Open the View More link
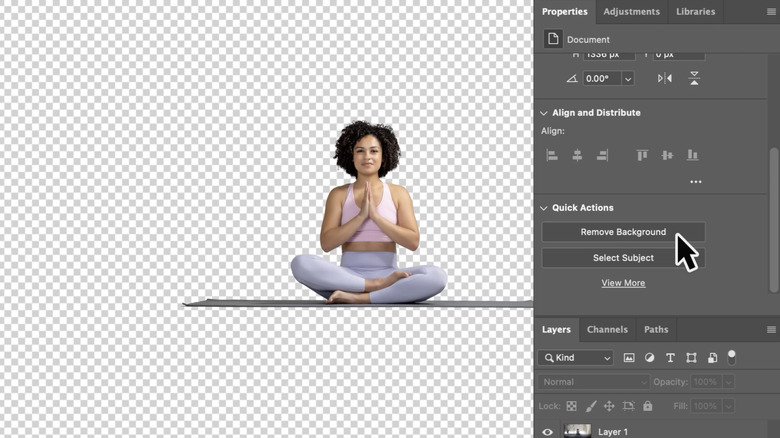780x438 pixels. (x=623, y=283)
